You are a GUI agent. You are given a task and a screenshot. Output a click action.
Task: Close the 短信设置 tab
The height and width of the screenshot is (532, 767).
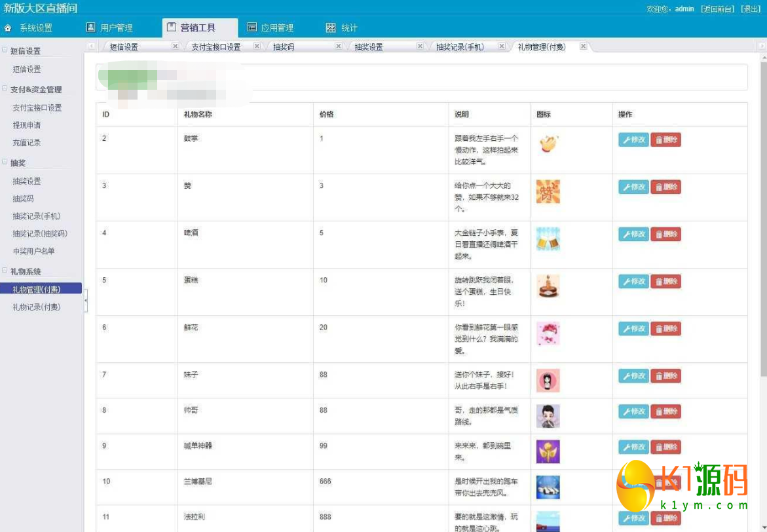pos(175,47)
